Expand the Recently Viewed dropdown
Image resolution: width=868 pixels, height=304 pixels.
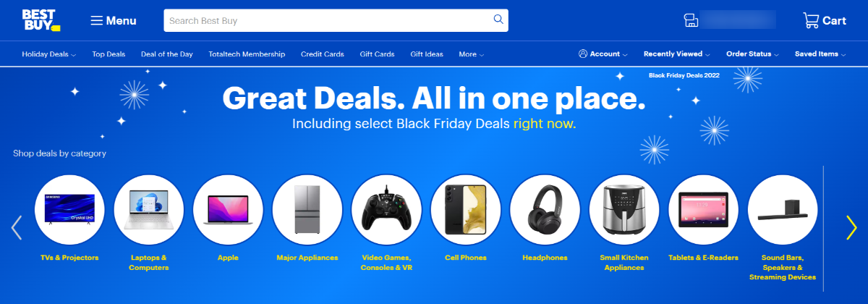point(677,54)
